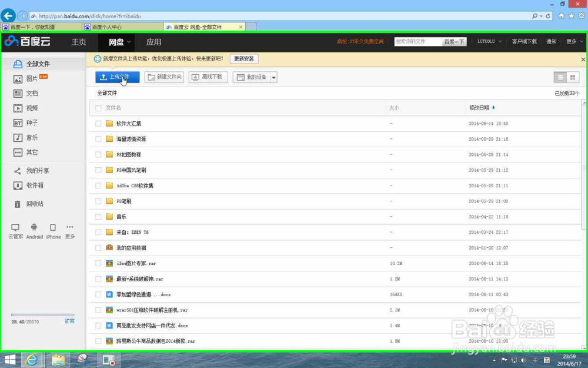
Task: Check the box for 海量滤镜资源
Action: click(98, 139)
